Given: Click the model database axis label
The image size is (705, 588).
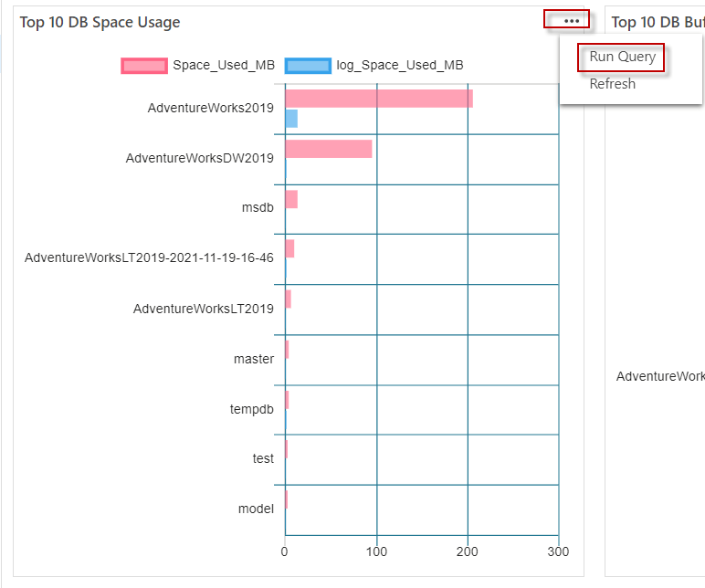Looking at the screenshot, I should tap(256, 509).
